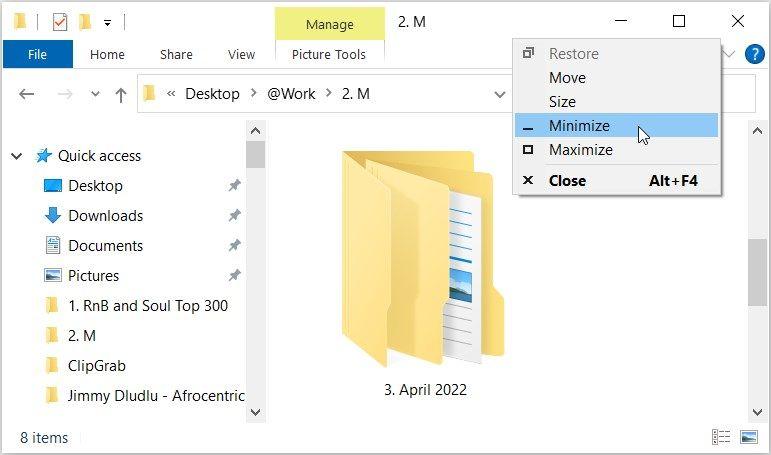The image size is (771, 455).
Task: Open Jimmy Dludlu - Afrocentric folder
Action: (x=156, y=396)
